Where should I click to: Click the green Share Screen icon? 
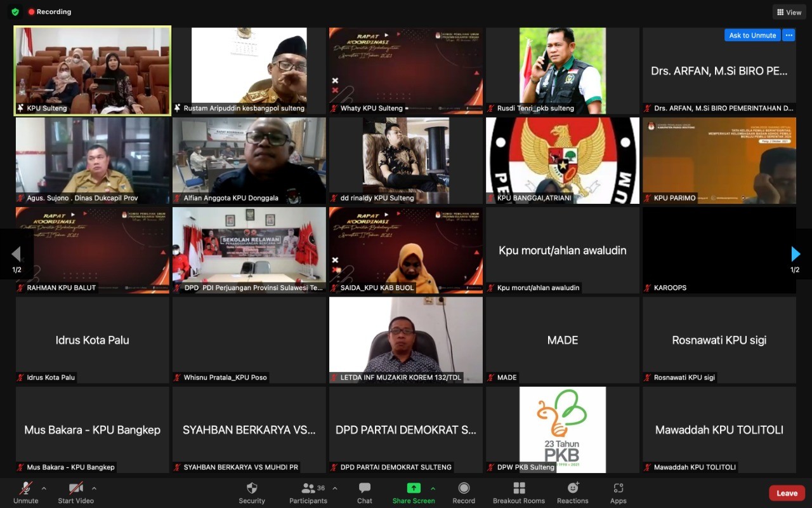414,488
